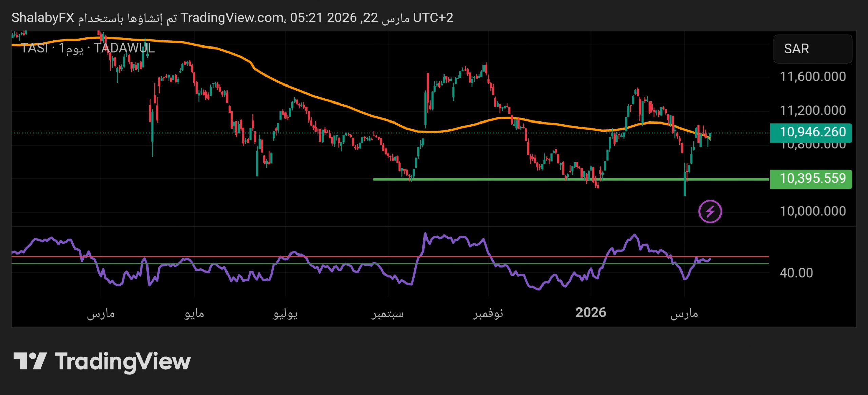Click the purple lightning bolt icon

(x=710, y=211)
